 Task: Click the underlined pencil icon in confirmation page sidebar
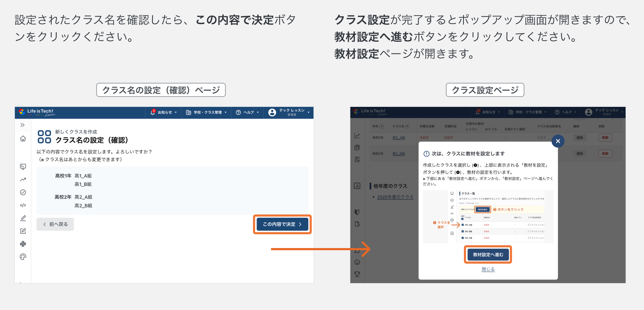click(23, 218)
